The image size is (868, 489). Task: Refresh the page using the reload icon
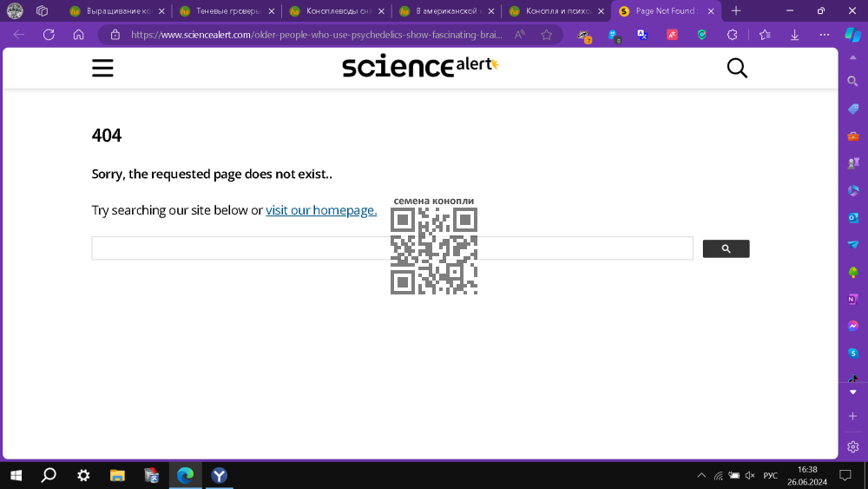(x=49, y=35)
